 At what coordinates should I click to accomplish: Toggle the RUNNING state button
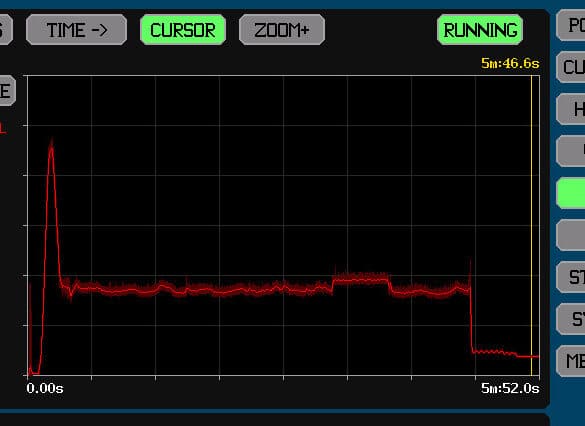pos(480,30)
